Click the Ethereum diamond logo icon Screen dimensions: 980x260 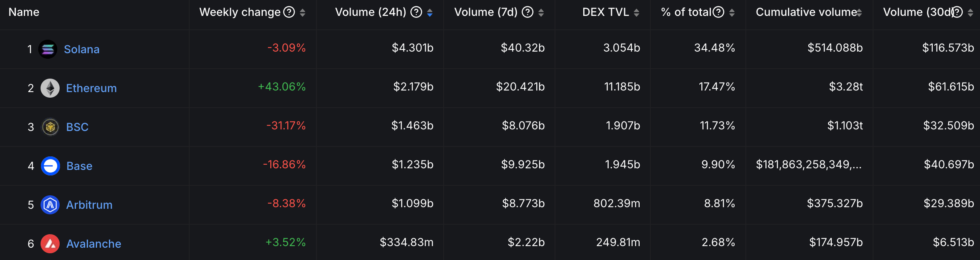pyautogui.click(x=50, y=88)
